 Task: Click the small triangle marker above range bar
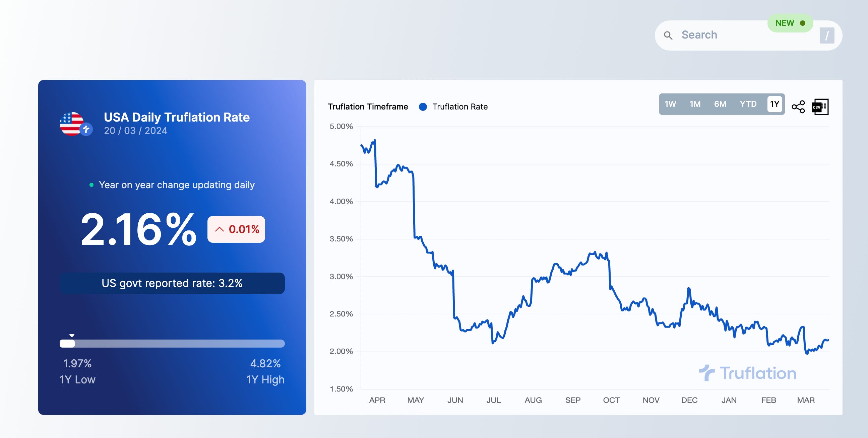(x=72, y=335)
